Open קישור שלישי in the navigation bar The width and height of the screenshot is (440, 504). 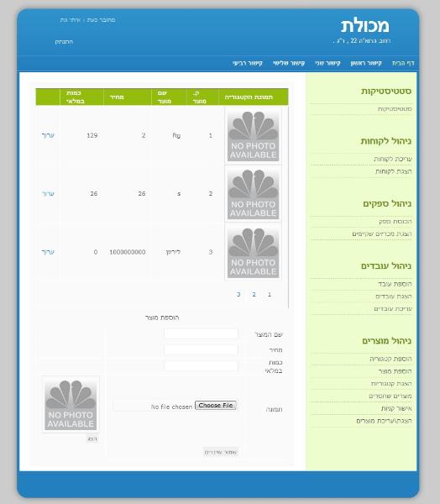(x=289, y=63)
